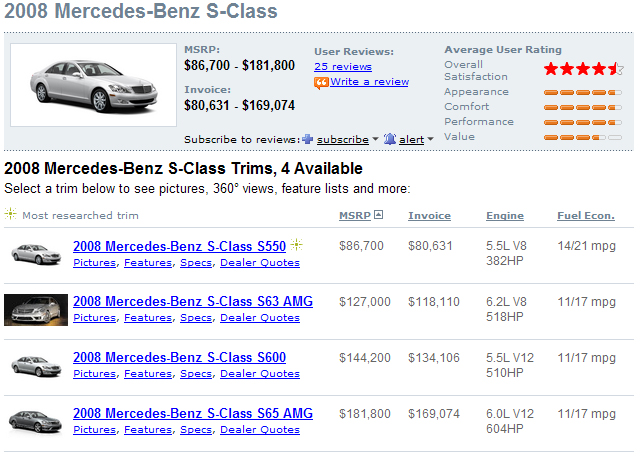Screen dimensions: 640x456
Task: Click the Write a review quote icon
Action: coord(321,82)
